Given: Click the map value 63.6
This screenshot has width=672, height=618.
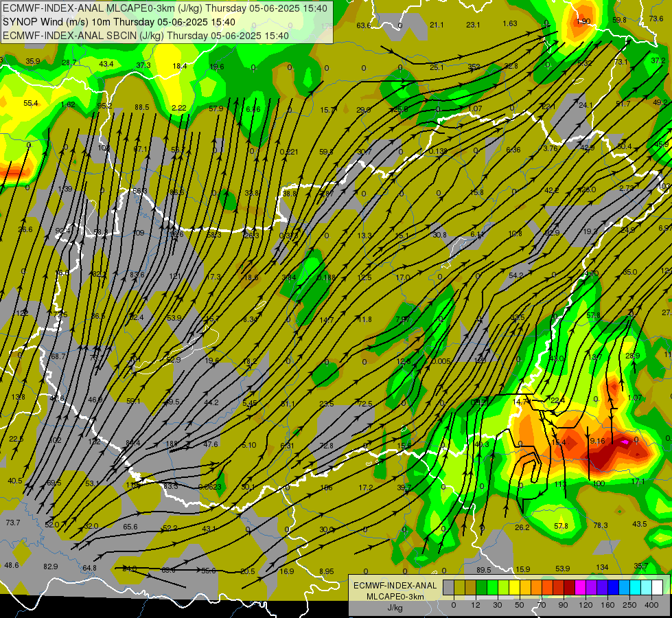Looking at the screenshot, I should click(x=363, y=25).
